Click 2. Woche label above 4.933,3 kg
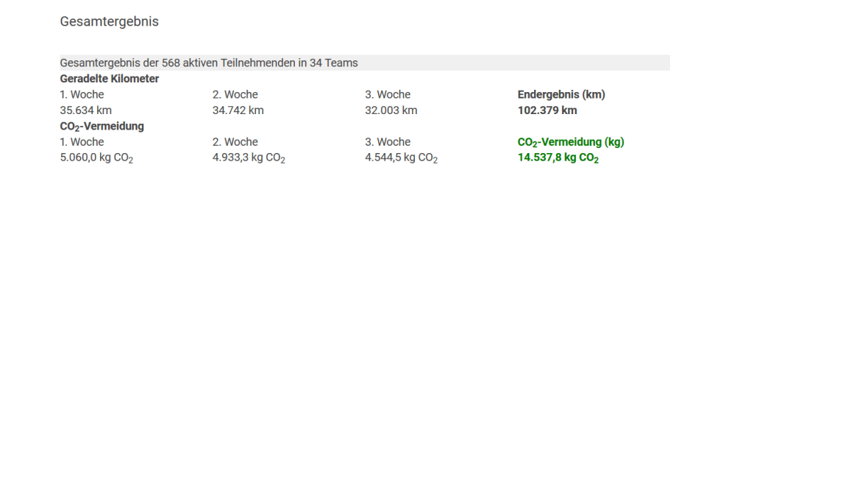Viewport: 868px width, 488px height. 235,142
